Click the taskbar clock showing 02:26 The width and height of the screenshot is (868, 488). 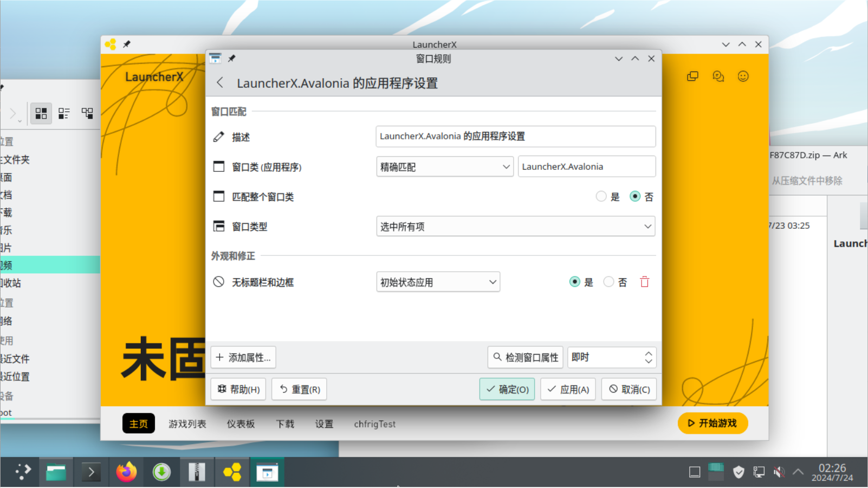pos(832,472)
